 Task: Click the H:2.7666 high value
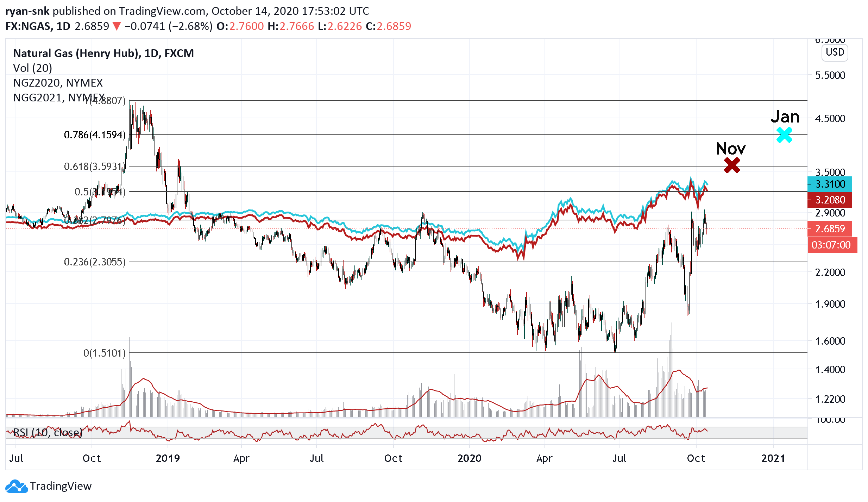[x=291, y=26]
